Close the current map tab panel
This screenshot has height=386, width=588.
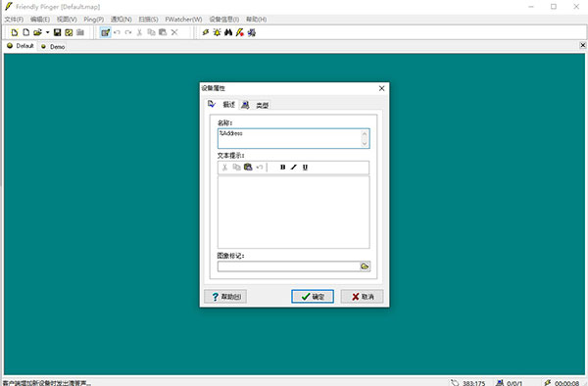click(582, 45)
